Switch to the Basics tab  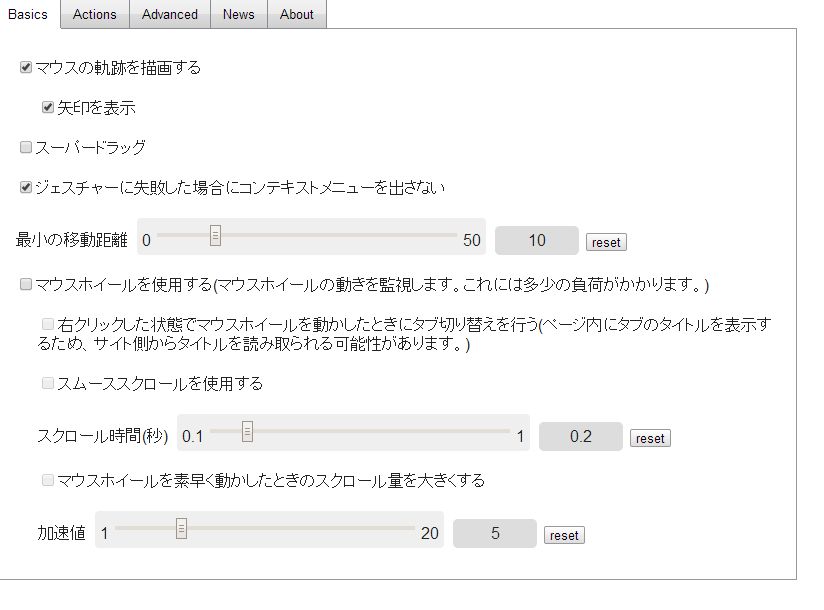pos(29,14)
